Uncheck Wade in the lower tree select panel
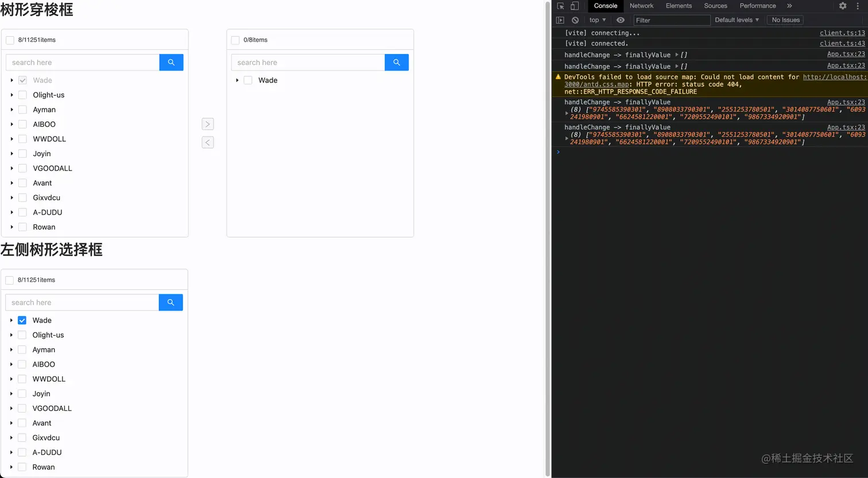Image resolution: width=868 pixels, height=478 pixels. click(22, 320)
